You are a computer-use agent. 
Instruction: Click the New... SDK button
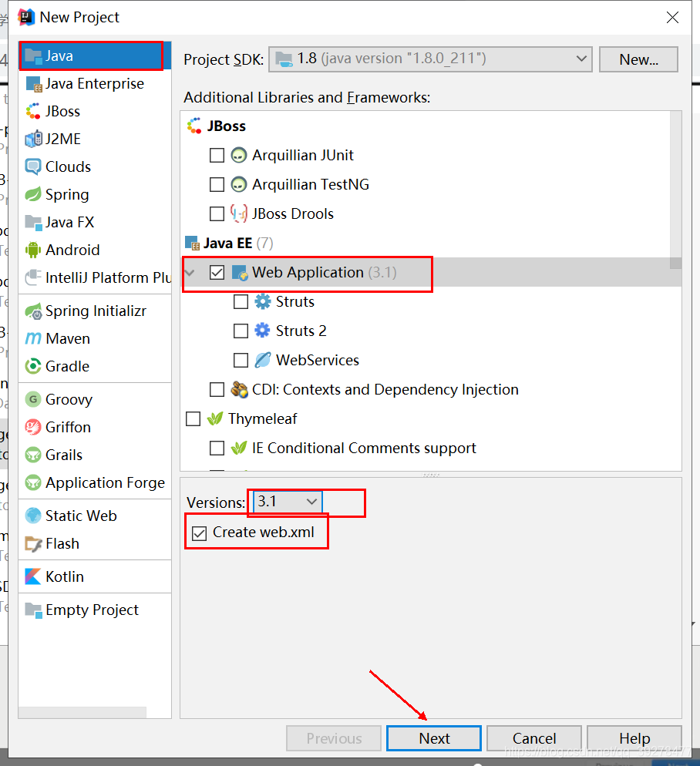click(x=638, y=59)
